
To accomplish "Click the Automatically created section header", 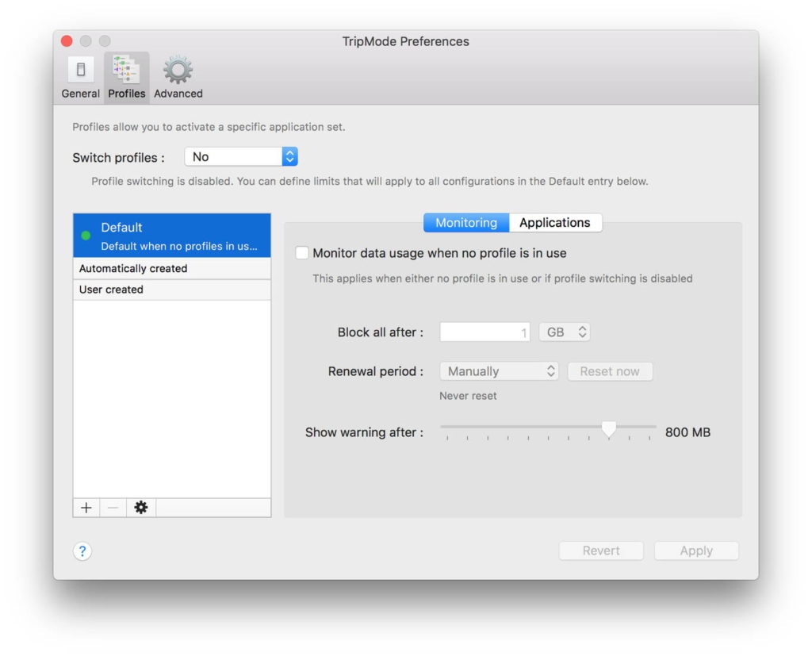I will [x=172, y=268].
